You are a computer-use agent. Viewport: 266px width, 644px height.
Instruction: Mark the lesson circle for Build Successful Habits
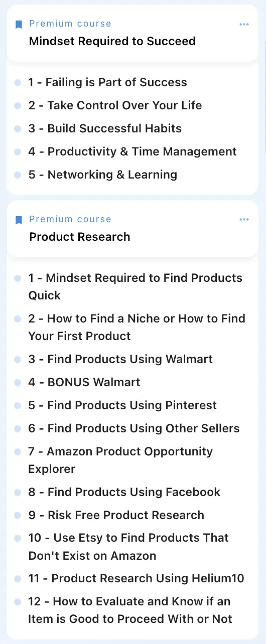tap(18, 129)
